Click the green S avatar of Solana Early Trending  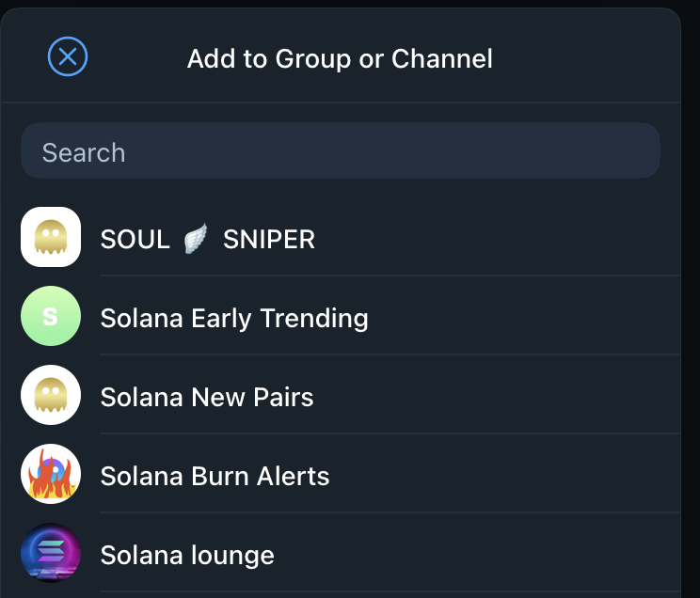(51, 317)
